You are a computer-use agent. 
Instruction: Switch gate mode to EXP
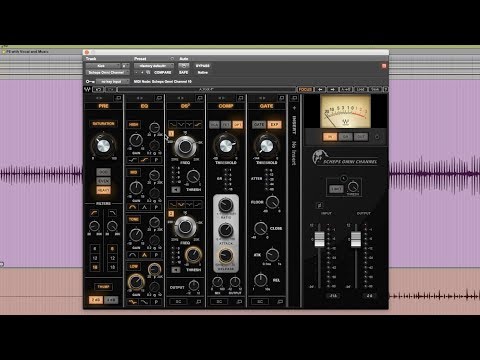pyautogui.click(x=274, y=125)
